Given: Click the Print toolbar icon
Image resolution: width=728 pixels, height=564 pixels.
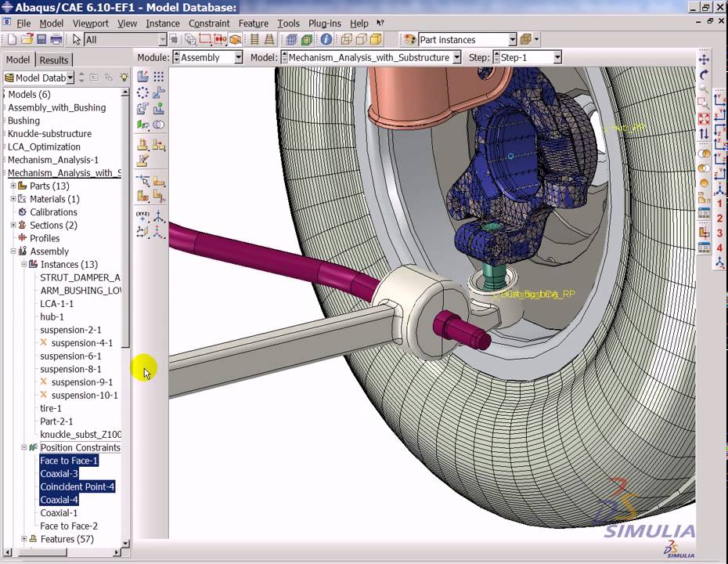Looking at the screenshot, I should [56, 39].
